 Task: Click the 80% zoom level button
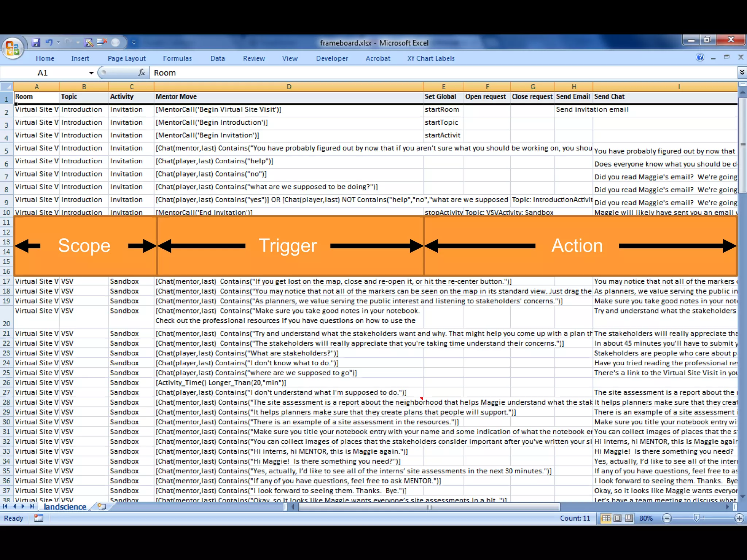point(646,518)
